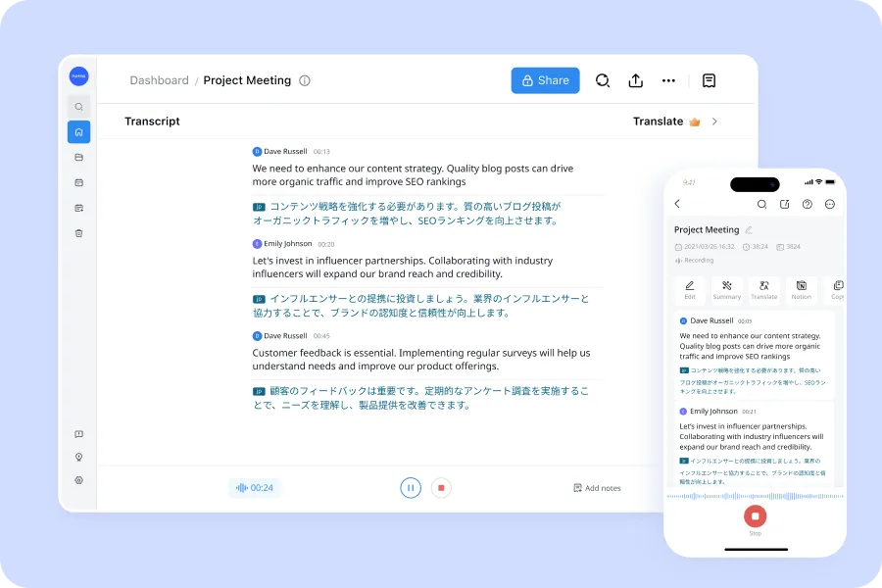Tap the search icon on the phone
This screenshot has height=588, width=882.
click(x=761, y=204)
